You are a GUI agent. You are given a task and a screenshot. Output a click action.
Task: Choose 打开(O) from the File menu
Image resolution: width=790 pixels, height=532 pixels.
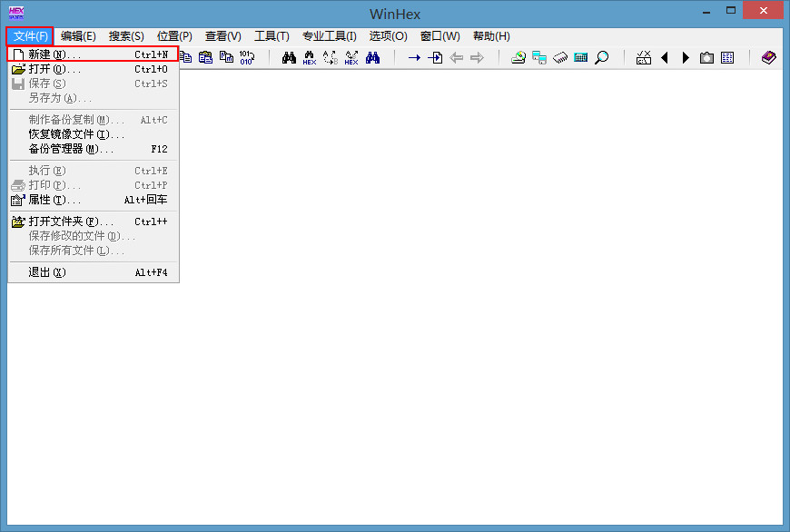[94, 69]
